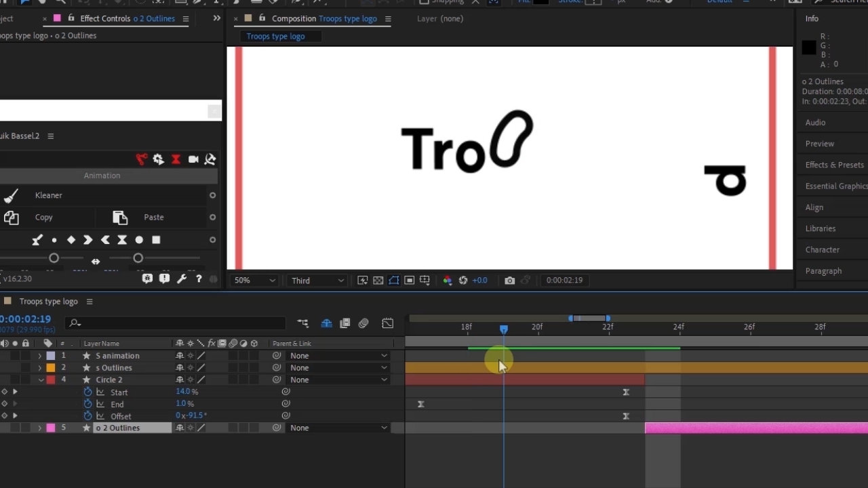Open resolution dropdown set to Third
Image resolution: width=868 pixels, height=488 pixels.
(x=317, y=281)
